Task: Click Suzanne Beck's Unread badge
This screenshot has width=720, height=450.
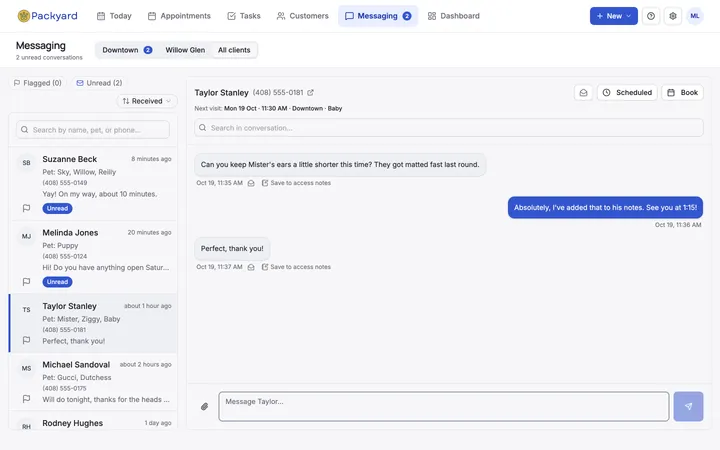Action: point(57,208)
